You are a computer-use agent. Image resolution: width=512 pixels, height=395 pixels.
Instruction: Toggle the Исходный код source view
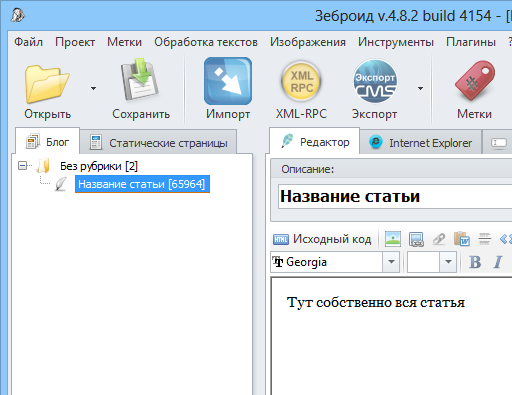(322, 239)
